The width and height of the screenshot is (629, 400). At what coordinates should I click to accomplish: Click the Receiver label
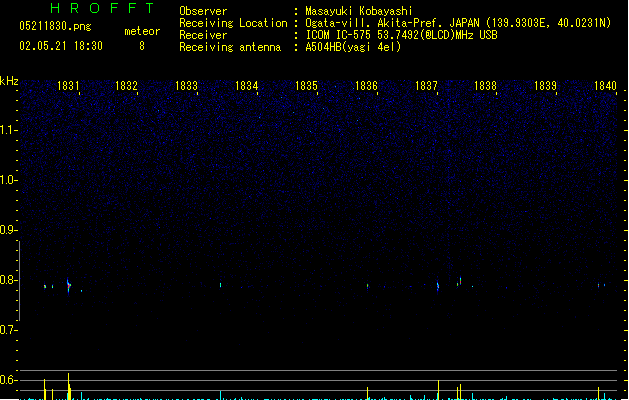(x=203, y=35)
